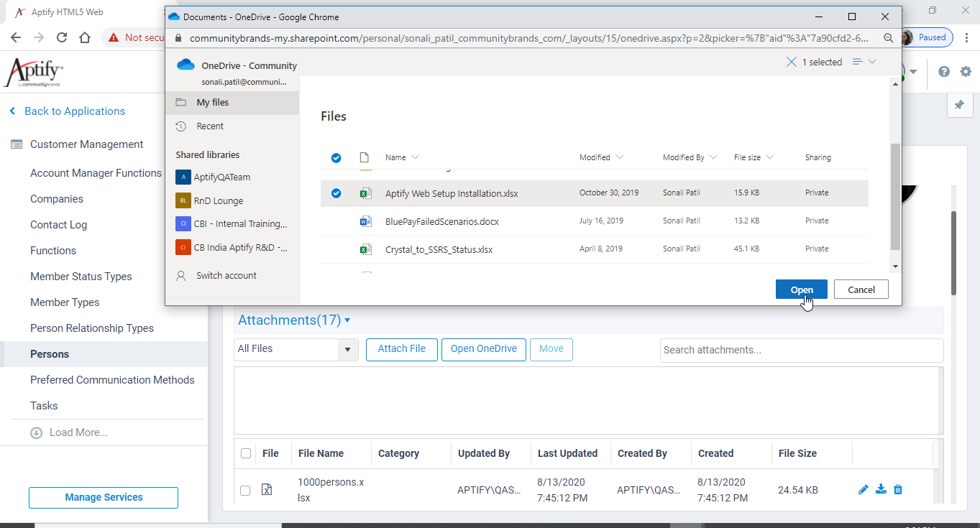
Task: Click Account Manager Functions in sidebar
Action: click(x=96, y=173)
